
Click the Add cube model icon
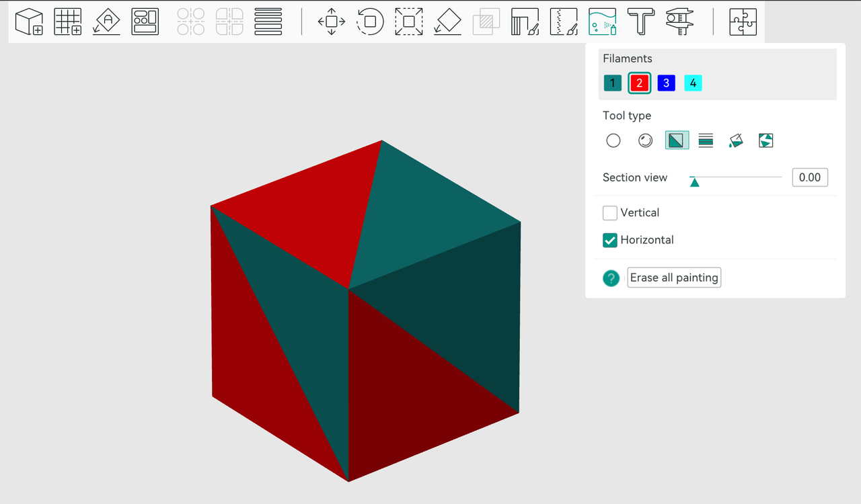coord(28,22)
